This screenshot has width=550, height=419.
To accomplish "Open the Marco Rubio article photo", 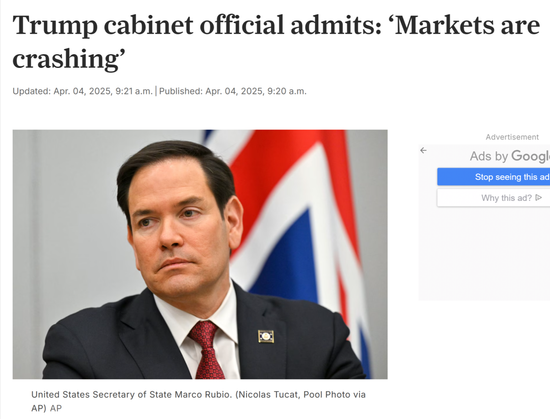I will coord(200,254).
